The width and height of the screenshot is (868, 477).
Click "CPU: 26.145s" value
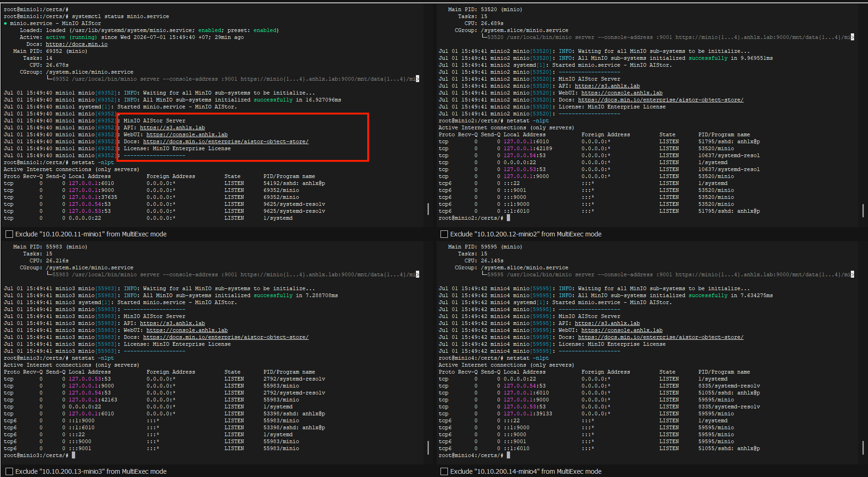point(484,261)
